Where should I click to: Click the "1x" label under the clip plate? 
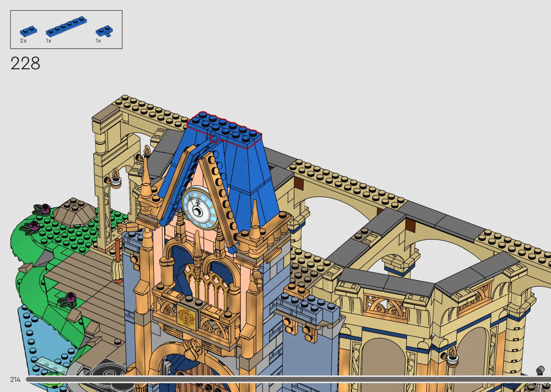98,41
